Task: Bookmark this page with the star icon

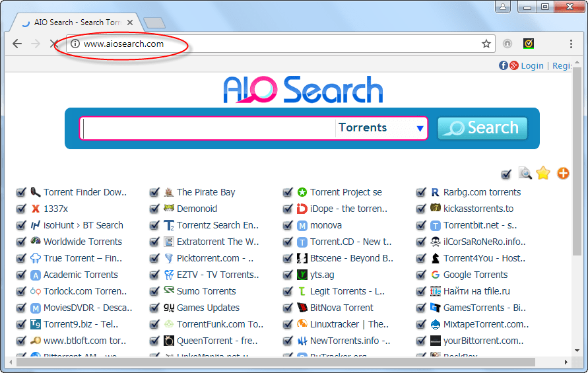Action: tap(486, 44)
